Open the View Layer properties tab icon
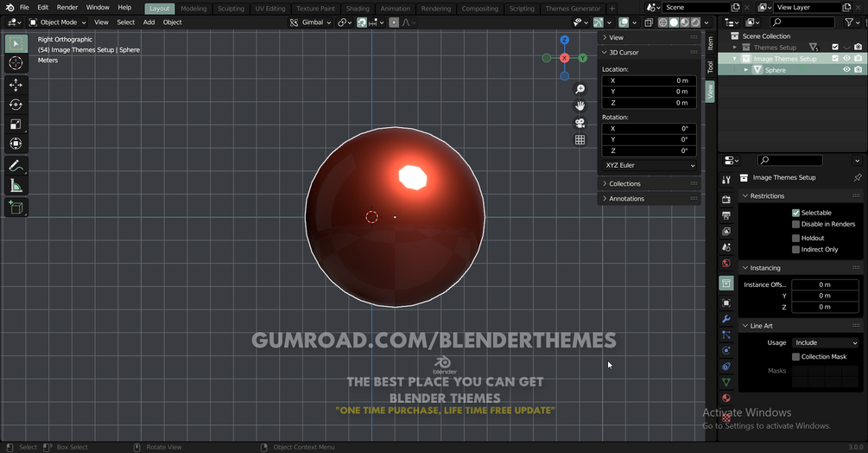868x453 pixels. tap(726, 232)
